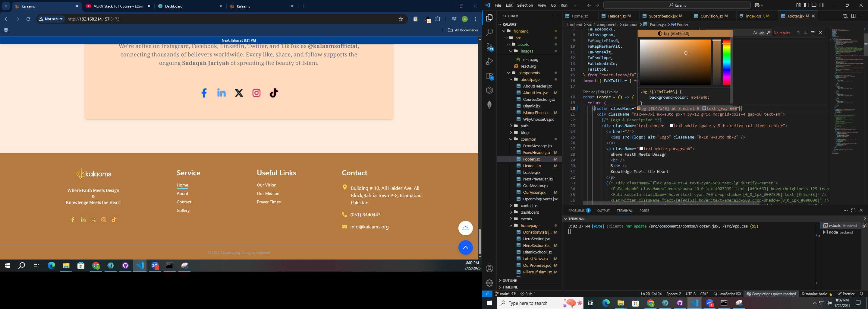Collapse the aboutpage folder
Viewport: 868px width, 309px height.
tap(511, 80)
